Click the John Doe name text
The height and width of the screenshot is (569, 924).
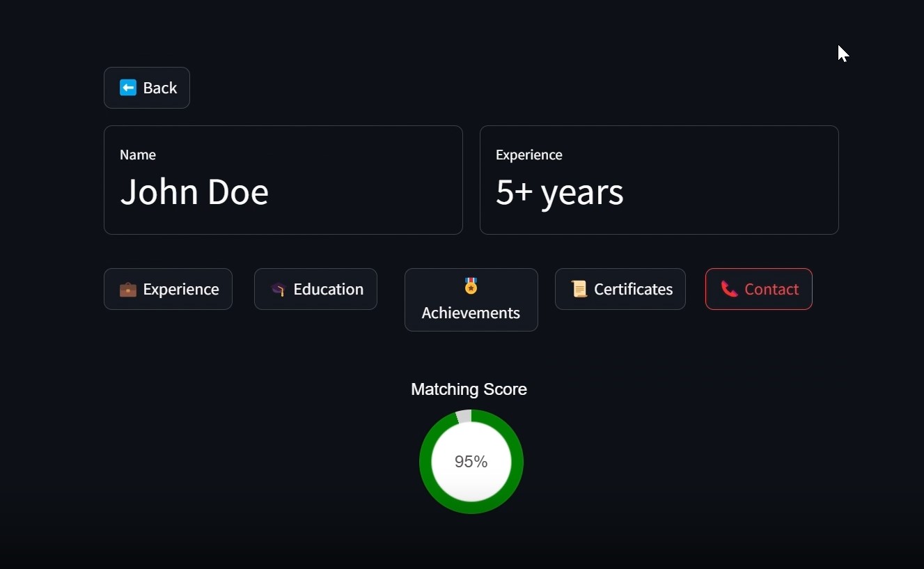tap(194, 192)
